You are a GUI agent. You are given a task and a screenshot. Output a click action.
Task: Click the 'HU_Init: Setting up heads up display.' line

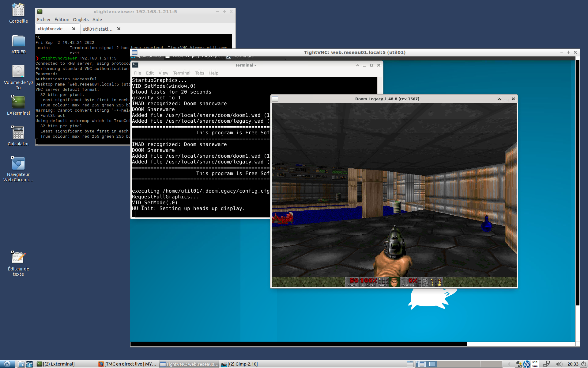click(188, 209)
